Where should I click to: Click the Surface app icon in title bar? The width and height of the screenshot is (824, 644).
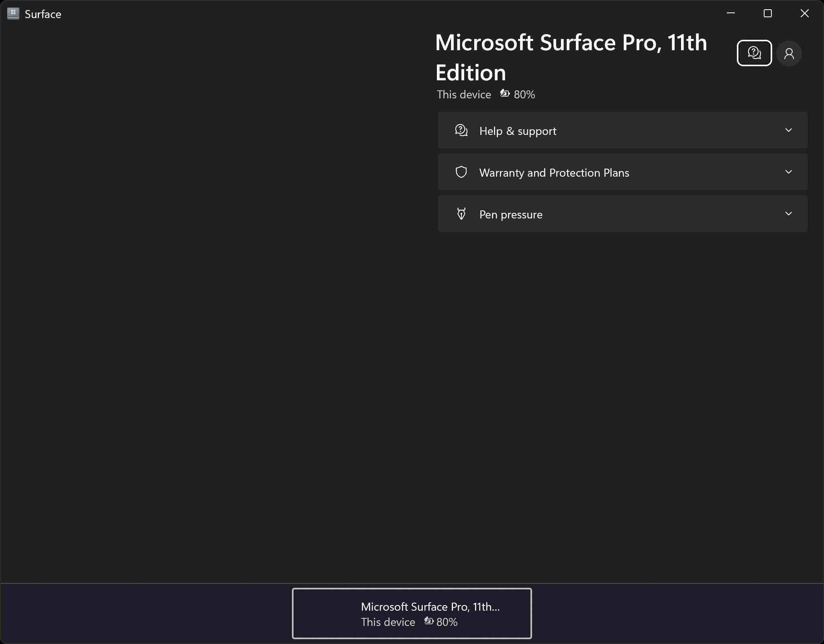13,14
